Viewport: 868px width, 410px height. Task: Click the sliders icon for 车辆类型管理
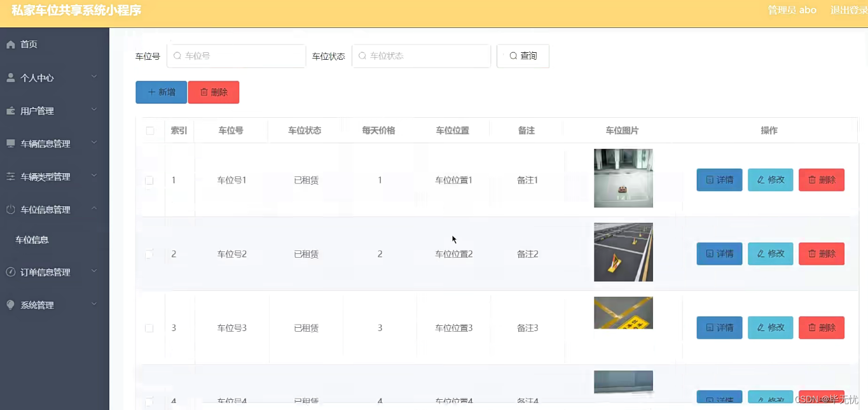(10, 177)
